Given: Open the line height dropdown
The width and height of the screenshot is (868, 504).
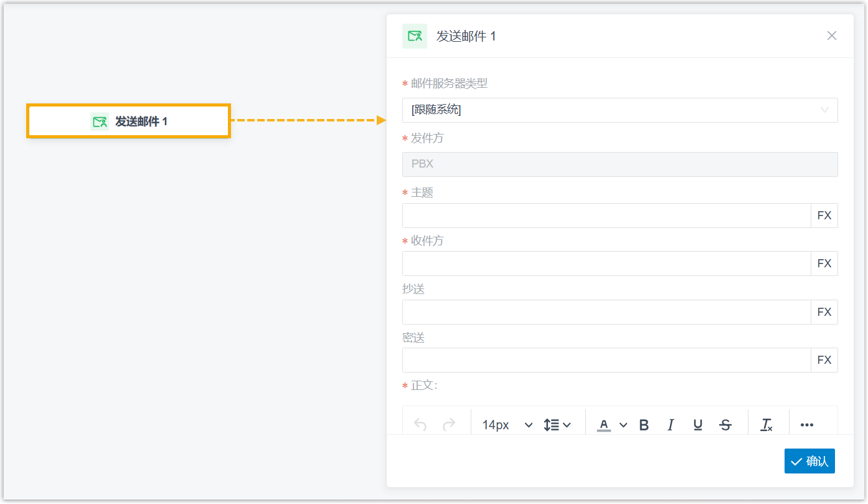Looking at the screenshot, I should point(557,425).
